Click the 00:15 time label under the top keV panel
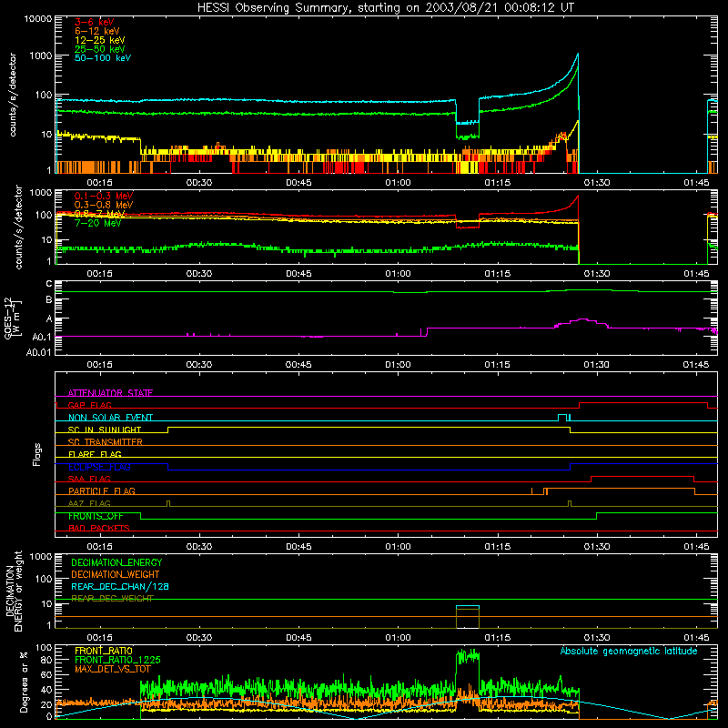This screenshot has height=728, width=728. click(x=99, y=183)
